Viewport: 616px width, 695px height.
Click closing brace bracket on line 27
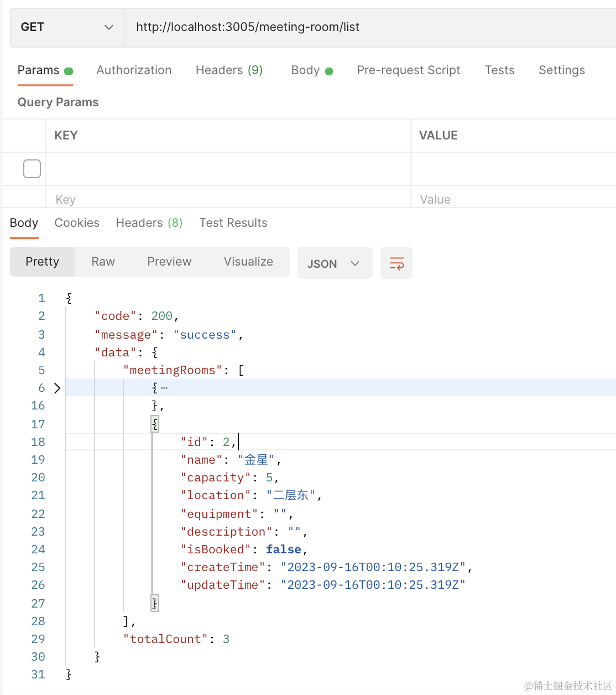click(x=155, y=603)
